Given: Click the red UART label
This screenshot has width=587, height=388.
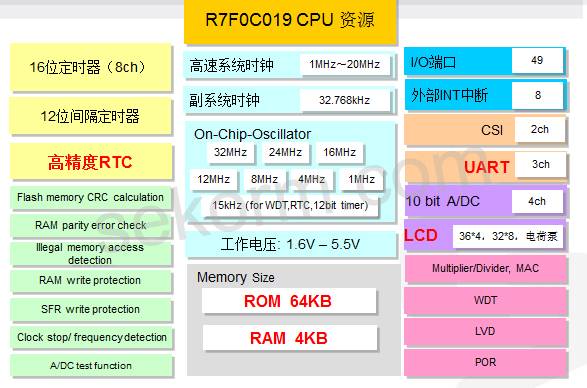Looking at the screenshot, I should [487, 167].
